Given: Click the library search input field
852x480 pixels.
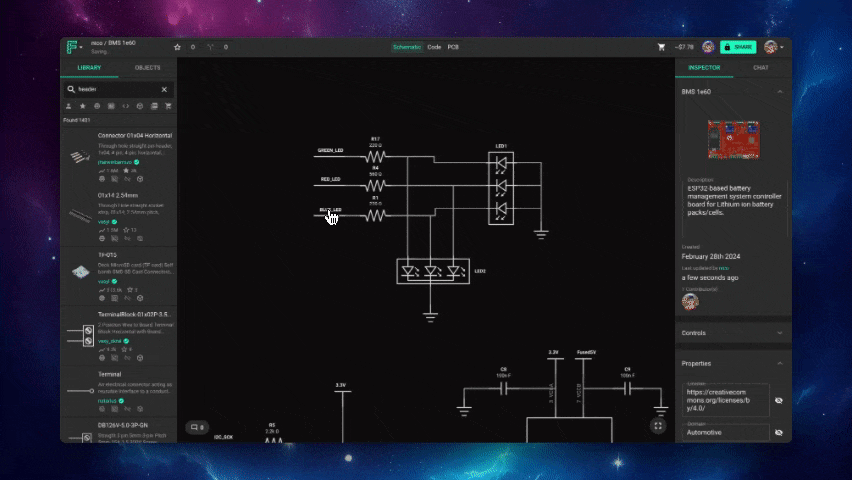Looking at the screenshot, I should (115, 89).
